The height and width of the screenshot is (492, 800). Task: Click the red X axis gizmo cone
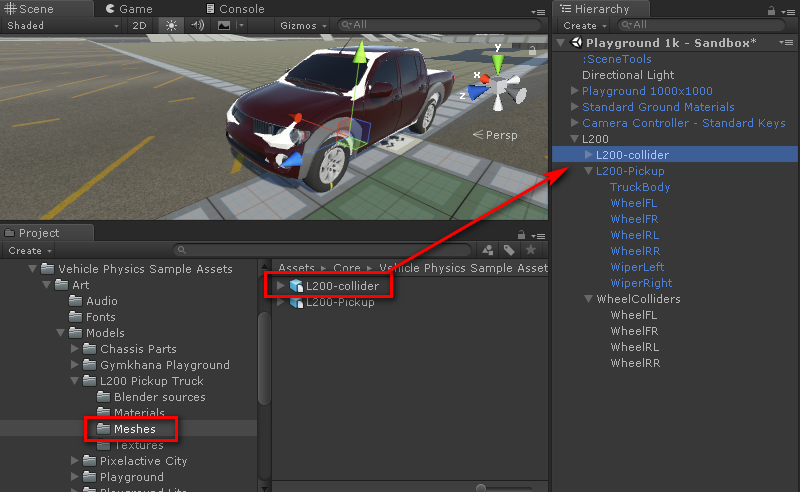(484, 79)
